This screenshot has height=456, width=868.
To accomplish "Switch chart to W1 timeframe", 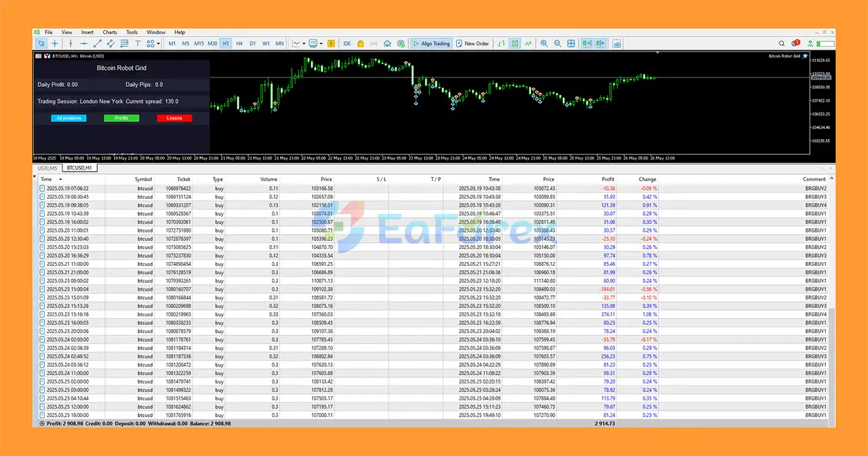I will (x=266, y=43).
